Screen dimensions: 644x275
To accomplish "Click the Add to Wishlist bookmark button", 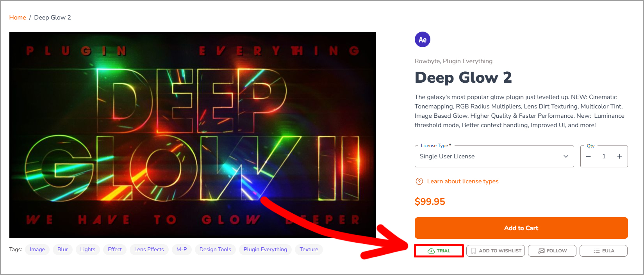I will 496,251.
